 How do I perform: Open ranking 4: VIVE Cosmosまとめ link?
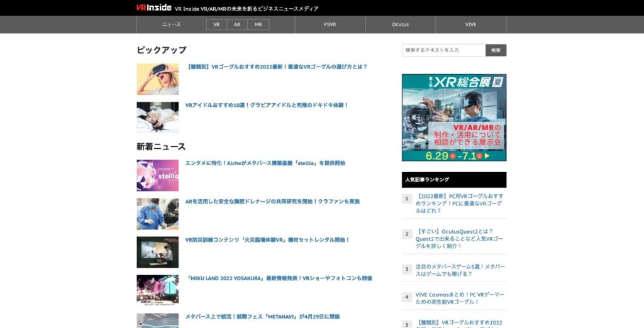pyautogui.click(x=459, y=298)
